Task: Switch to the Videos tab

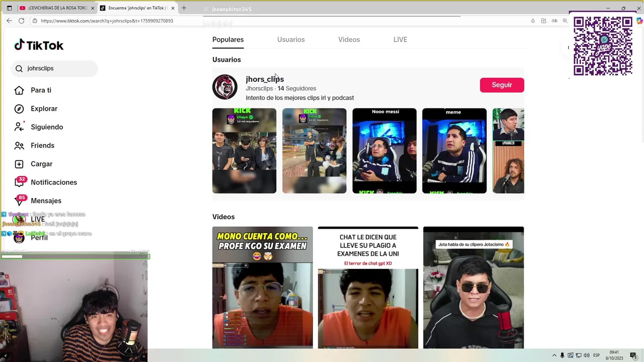Action: tap(349, 40)
